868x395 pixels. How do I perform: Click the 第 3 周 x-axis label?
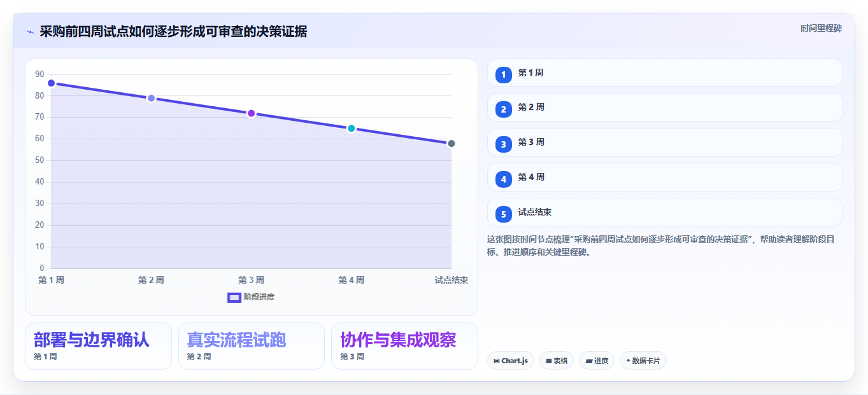251,280
